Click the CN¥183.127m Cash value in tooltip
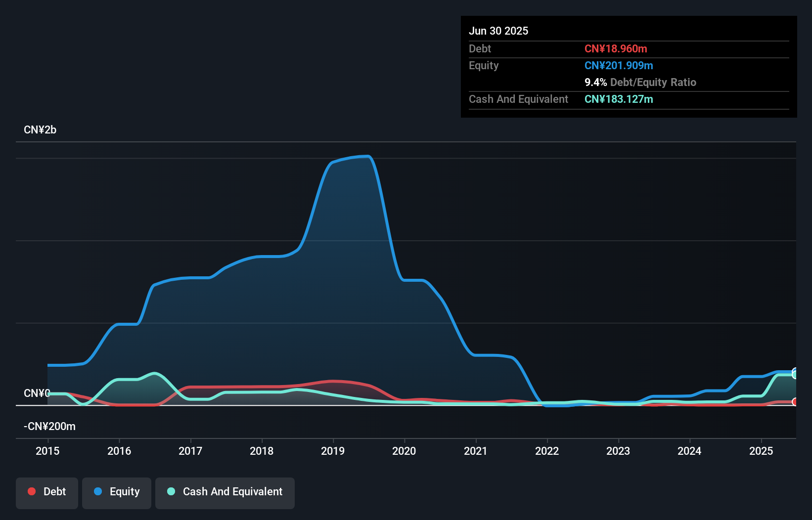This screenshot has width=812, height=520. pyautogui.click(x=619, y=99)
